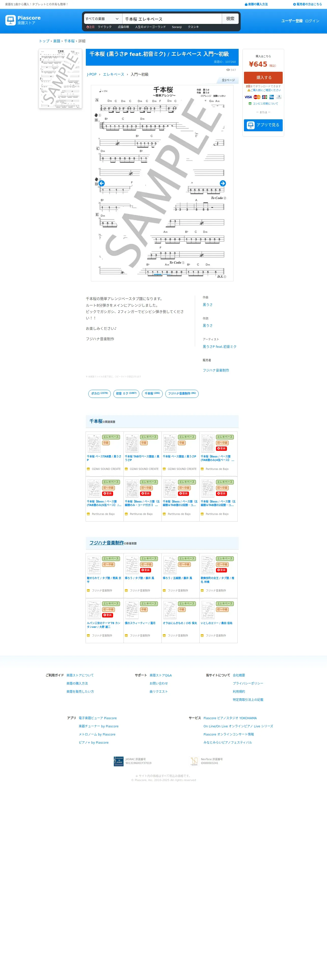
Task: Click thumbnail of ルパン三世のテーマ'78 score
Action: pyautogui.click(x=94, y=610)
